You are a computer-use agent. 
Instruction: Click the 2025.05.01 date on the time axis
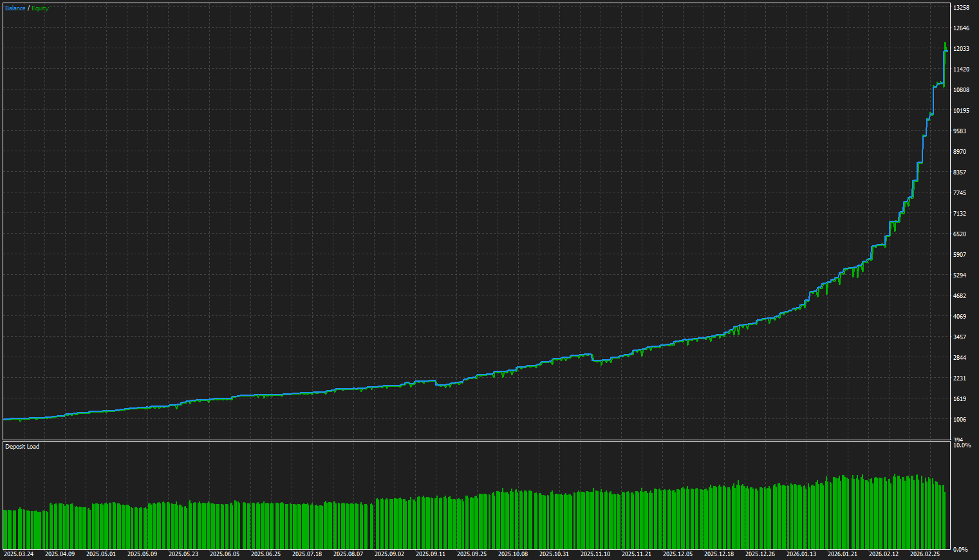coord(101,554)
